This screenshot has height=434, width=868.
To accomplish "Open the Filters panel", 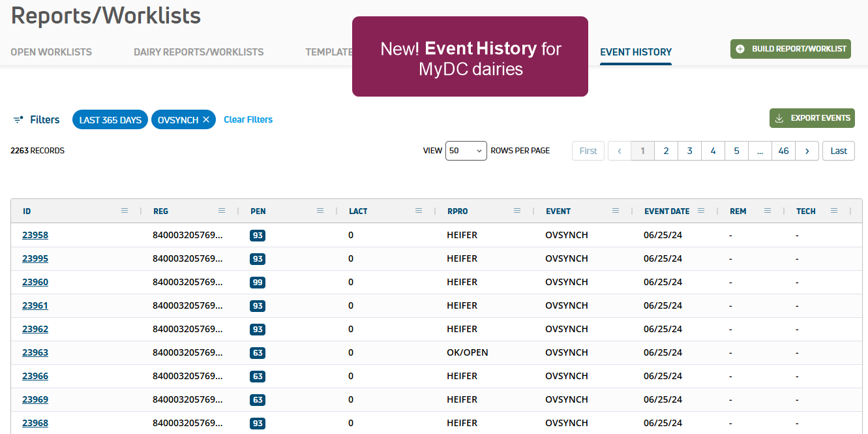I will point(37,120).
